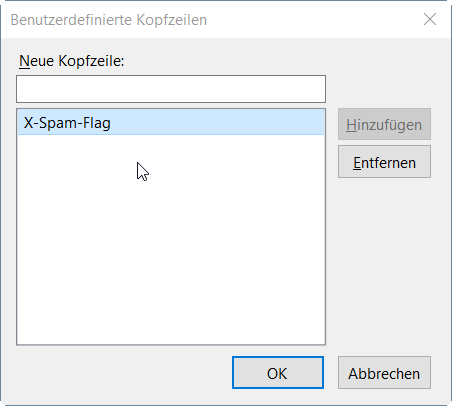Select the X-Spam-Flag list entry

tap(171, 123)
